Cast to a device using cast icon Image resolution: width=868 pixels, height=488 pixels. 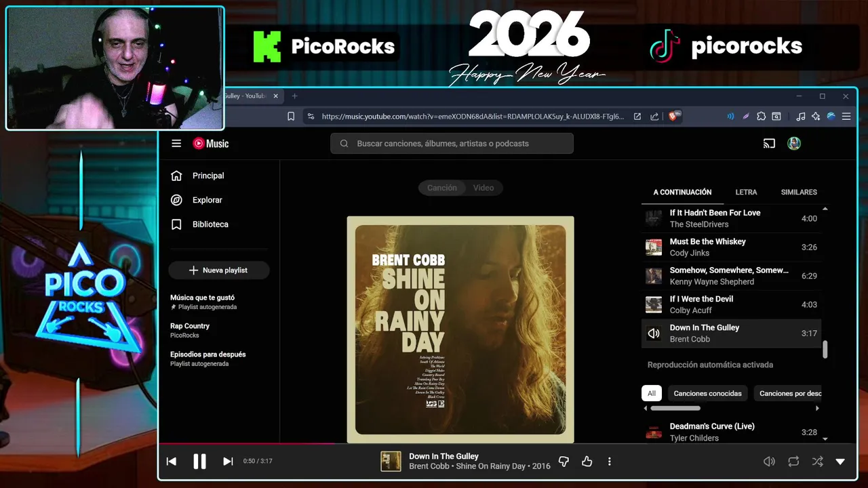[769, 144]
